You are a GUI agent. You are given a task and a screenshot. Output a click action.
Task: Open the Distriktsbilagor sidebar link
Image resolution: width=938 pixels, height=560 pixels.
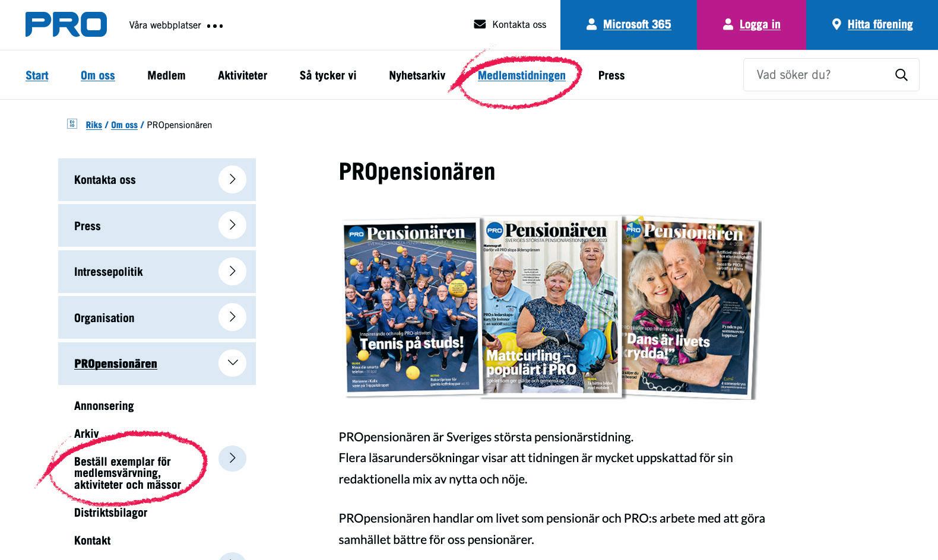coord(110,513)
